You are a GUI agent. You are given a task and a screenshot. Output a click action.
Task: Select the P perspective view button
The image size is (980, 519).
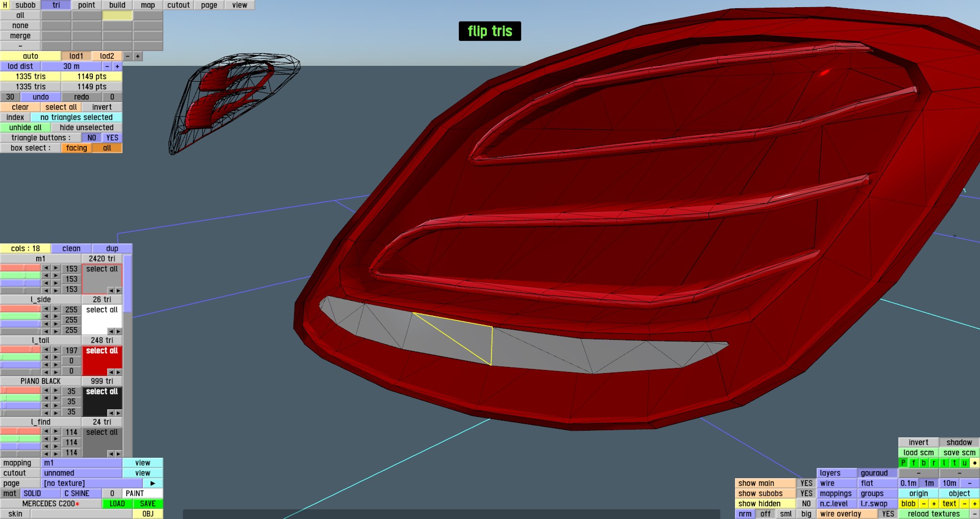(x=903, y=463)
